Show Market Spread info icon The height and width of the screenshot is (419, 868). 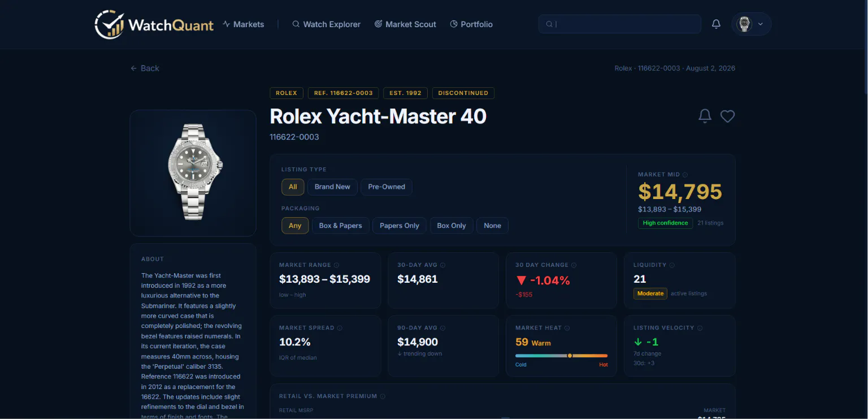pos(340,328)
